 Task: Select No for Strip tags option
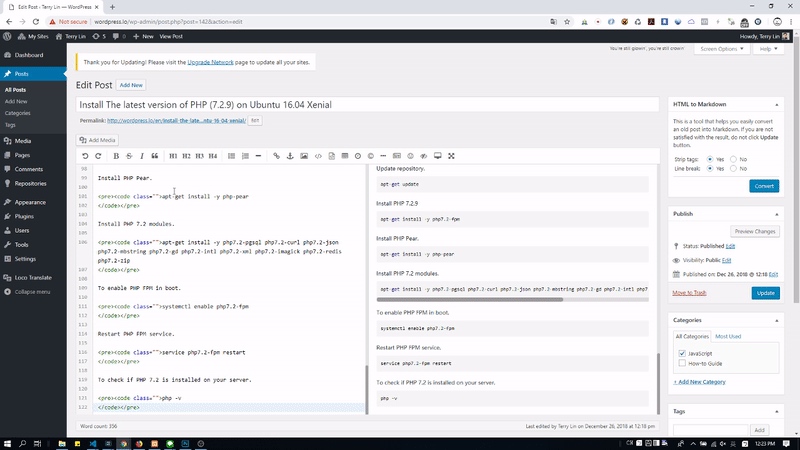click(x=734, y=159)
